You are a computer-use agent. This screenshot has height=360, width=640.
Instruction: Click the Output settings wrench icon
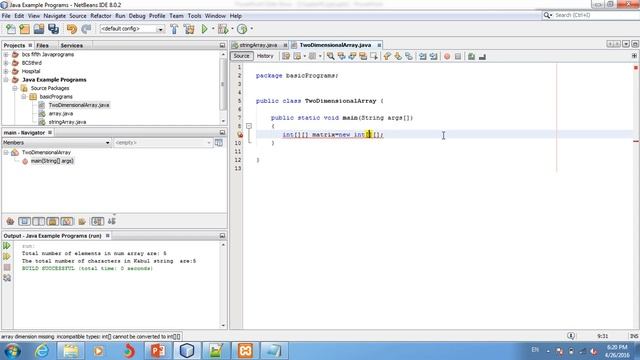click(x=7, y=278)
